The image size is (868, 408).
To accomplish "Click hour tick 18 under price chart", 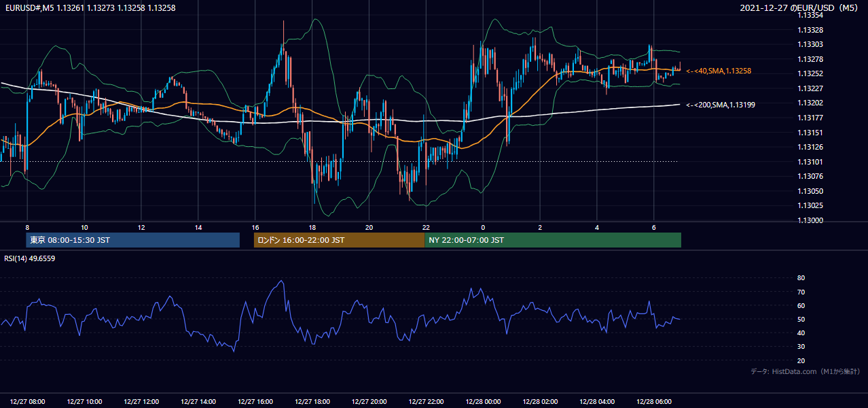I will pyautogui.click(x=312, y=227).
